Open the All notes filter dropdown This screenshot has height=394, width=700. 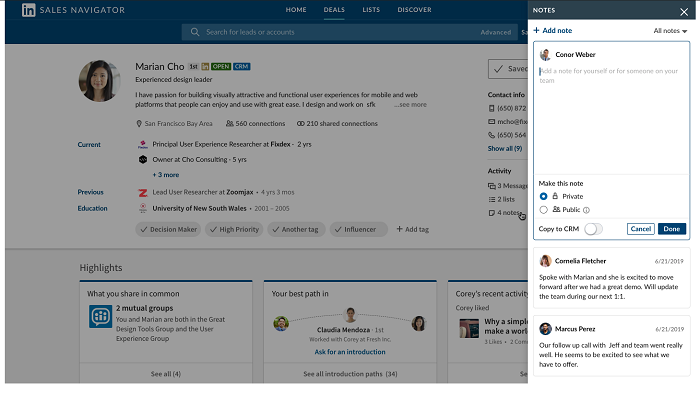[x=670, y=31]
